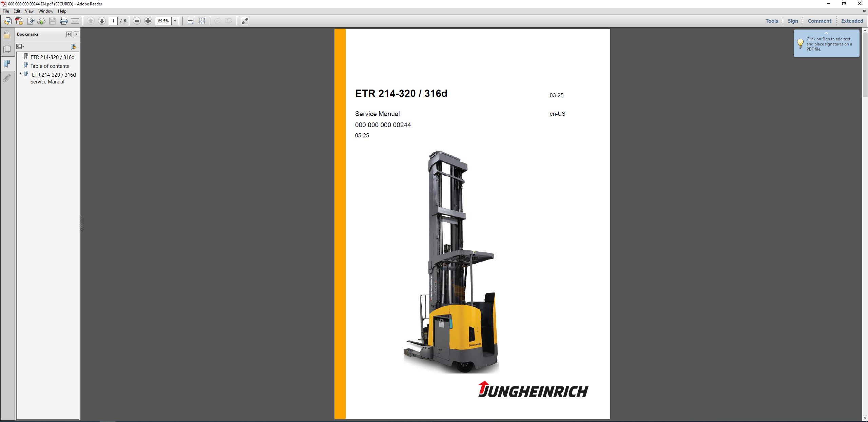The width and height of the screenshot is (868, 422).
Task: Enter Read Mode via the fullscreen icon
Action: [245, 21]
